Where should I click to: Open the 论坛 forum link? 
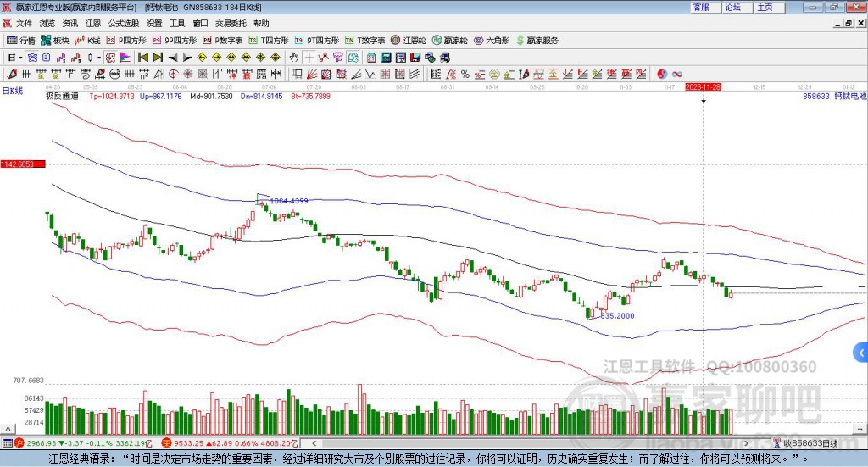[737, 7]
